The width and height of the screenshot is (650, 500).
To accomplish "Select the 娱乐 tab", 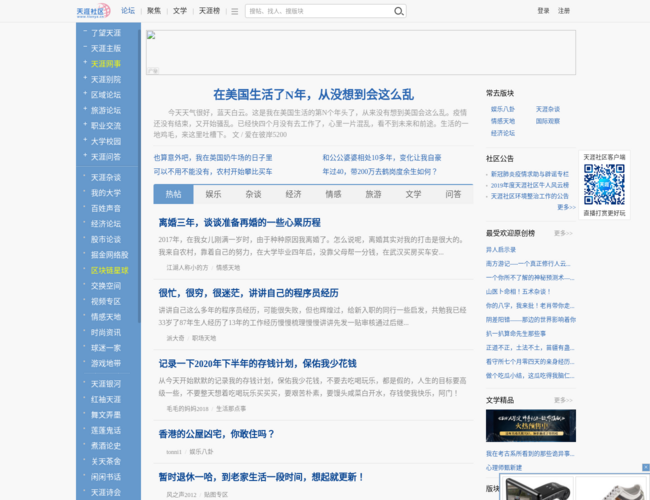I will pyautogui.click(x=213, y=194).
